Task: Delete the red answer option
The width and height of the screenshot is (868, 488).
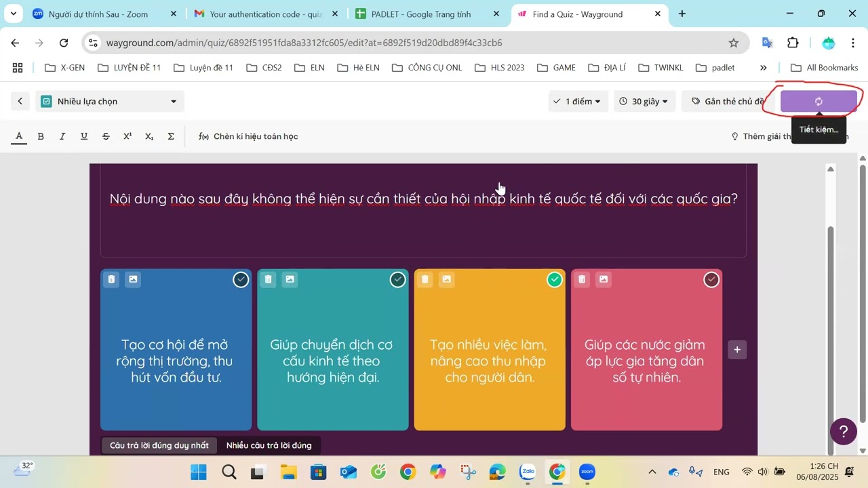Action: click(x=582, y=279)
